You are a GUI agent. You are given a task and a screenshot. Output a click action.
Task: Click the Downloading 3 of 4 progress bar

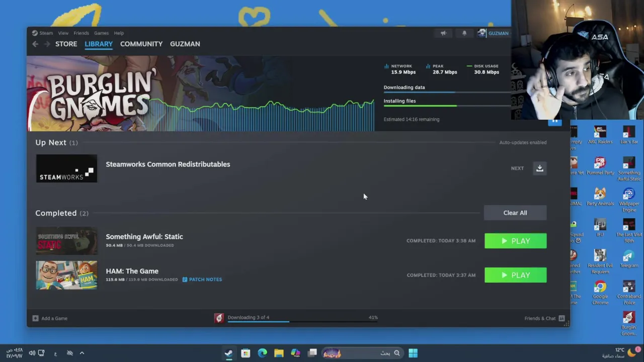(x=302, y=321)
